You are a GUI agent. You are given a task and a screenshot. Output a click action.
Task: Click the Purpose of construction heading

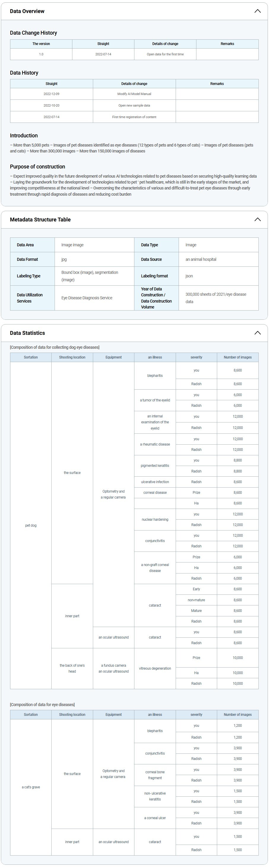tap(37, 166)
